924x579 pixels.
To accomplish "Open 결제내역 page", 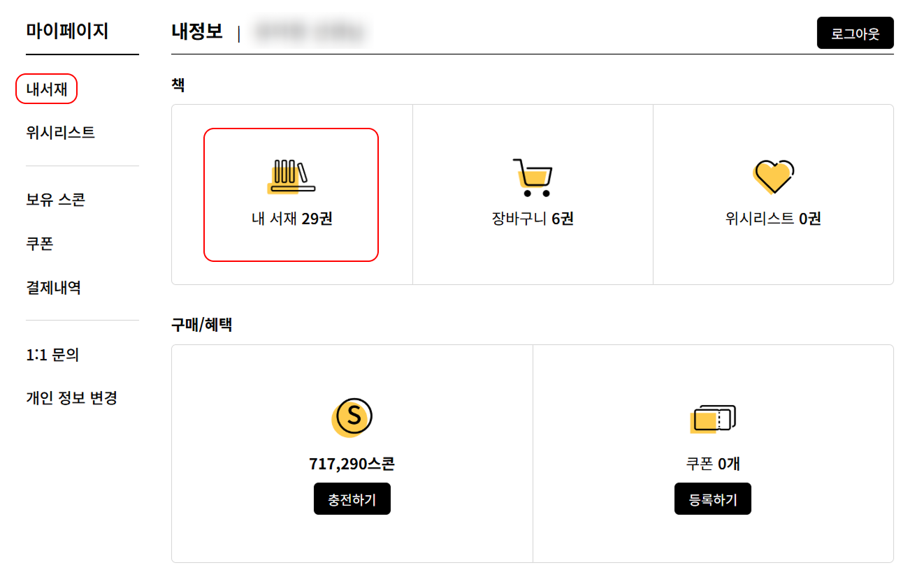I will click(53, 287).
